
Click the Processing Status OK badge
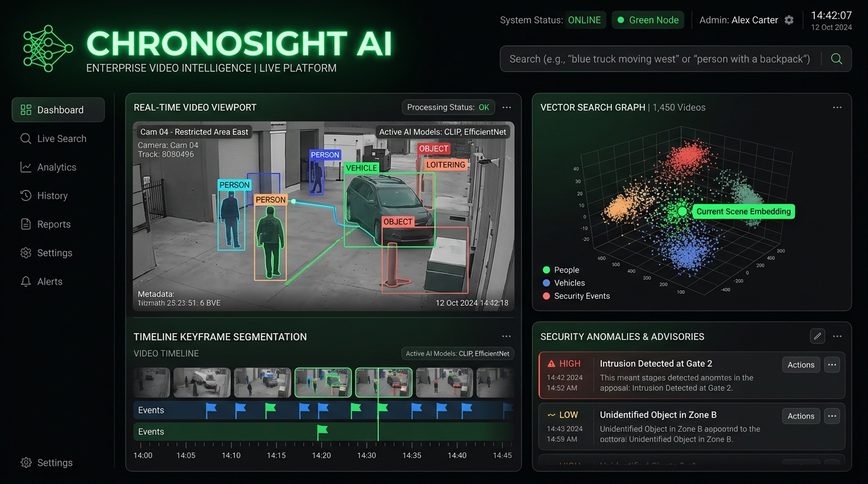[449, 107]
